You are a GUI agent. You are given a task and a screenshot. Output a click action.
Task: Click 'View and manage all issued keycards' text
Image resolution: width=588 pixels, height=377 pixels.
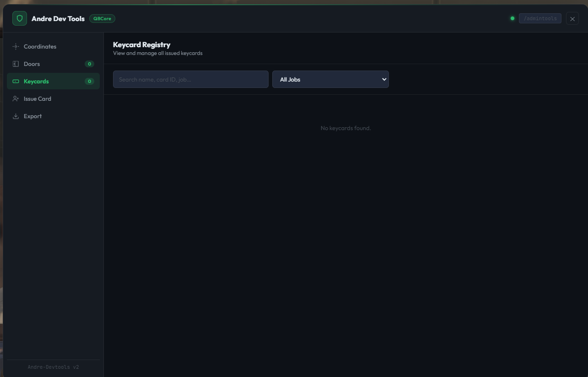tap(158, 53)
